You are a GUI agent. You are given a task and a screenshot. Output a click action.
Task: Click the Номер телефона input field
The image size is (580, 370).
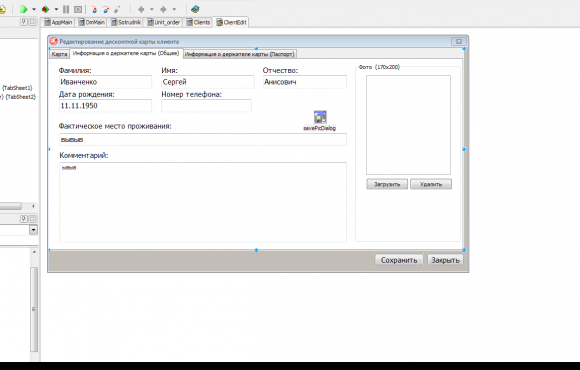click(206, 105)
